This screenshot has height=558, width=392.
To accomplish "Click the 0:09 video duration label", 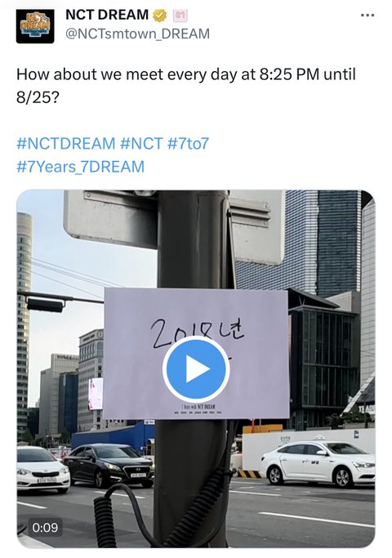I will pos(45,527).
